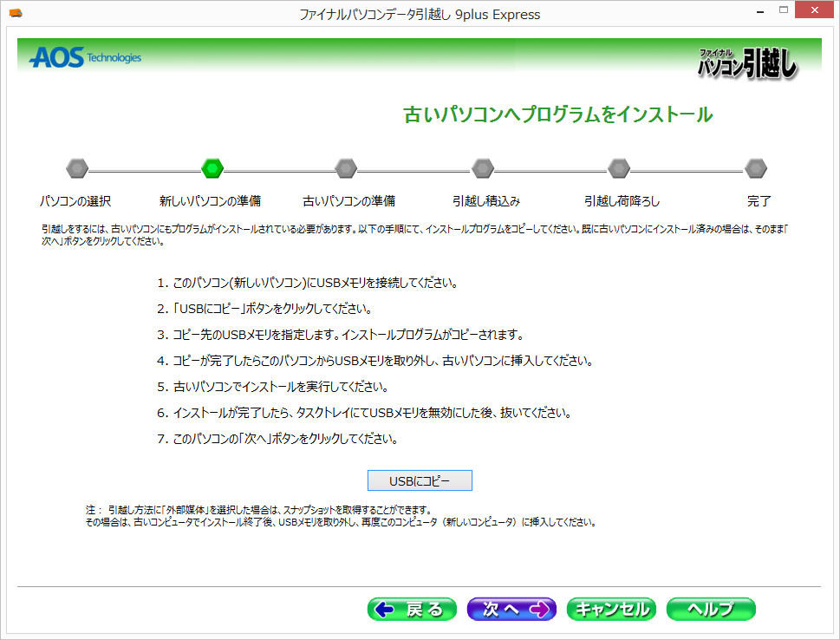Minimize the application window
Screen dimensions: 840x640
(758, 10)
